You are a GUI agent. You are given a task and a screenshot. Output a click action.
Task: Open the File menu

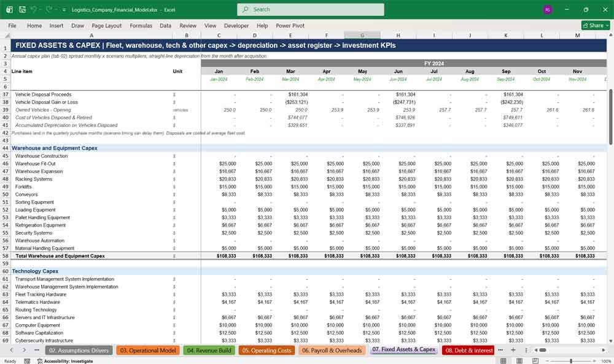(x=12, y=25)
